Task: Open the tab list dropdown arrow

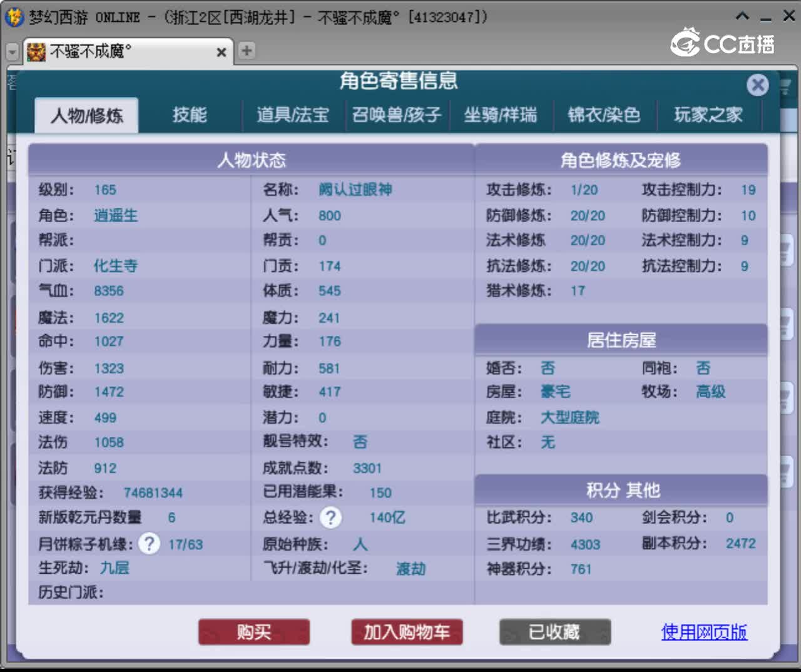Action: [13, 51]
